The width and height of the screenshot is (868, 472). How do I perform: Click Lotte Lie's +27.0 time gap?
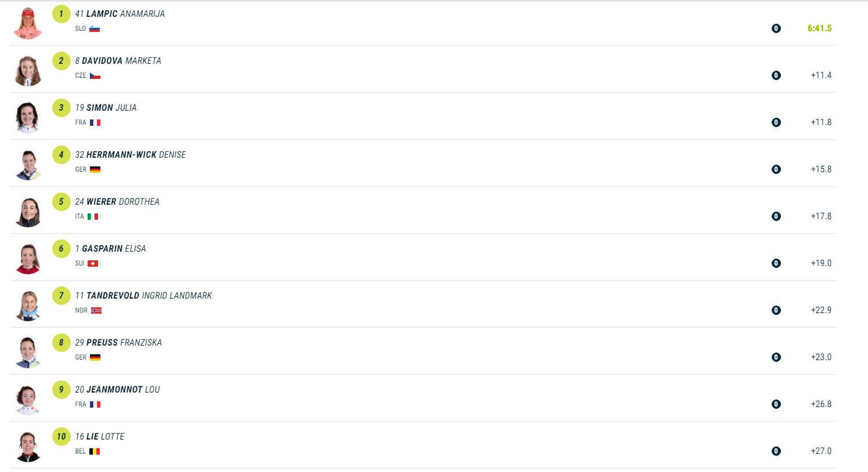point(821,451)
